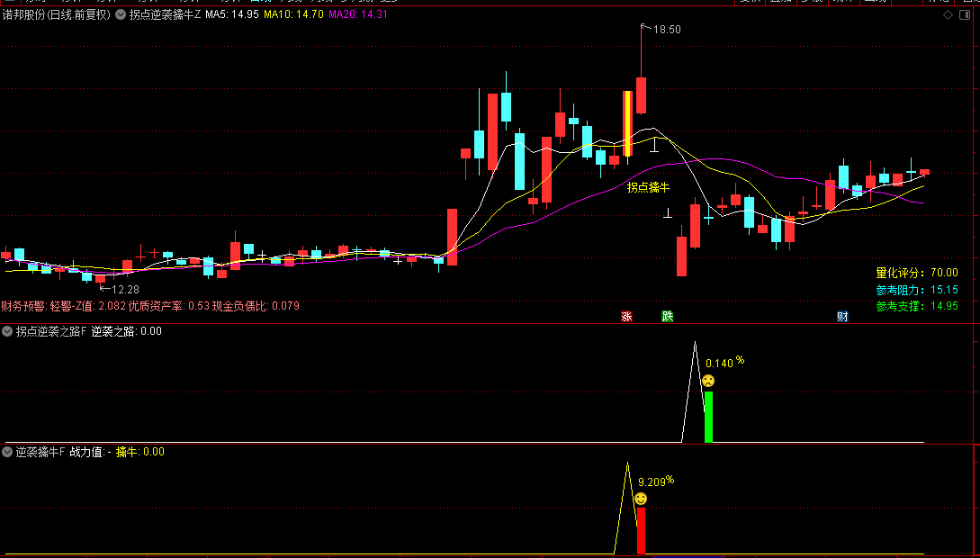
Task: Click the indicator name 拐点逆袭擒牛Z
Action: pos(165,14)
